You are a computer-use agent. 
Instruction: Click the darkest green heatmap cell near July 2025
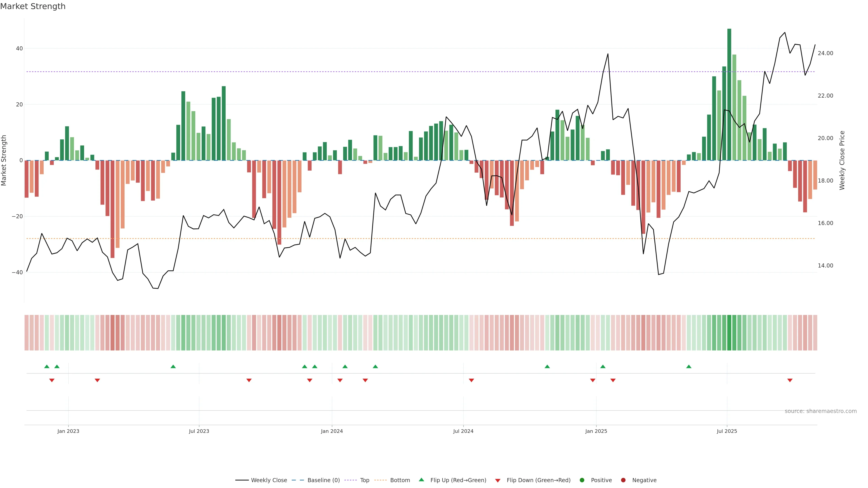pos(729,333)
